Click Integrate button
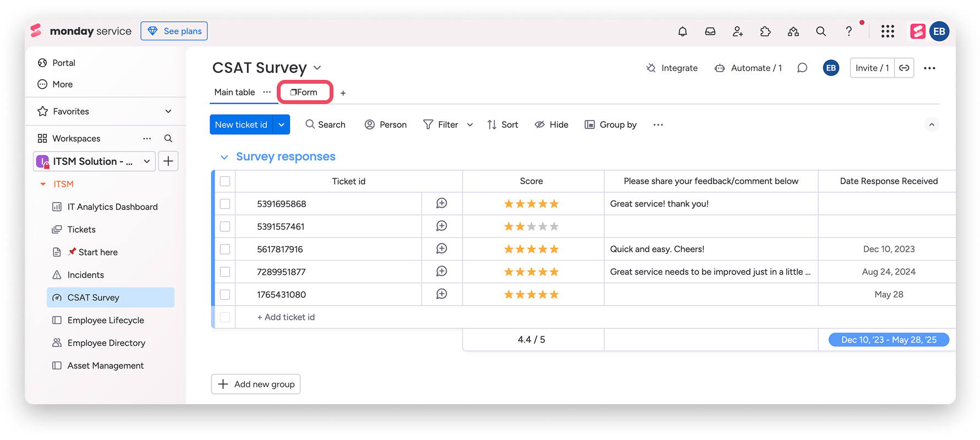 click(672, 68)
